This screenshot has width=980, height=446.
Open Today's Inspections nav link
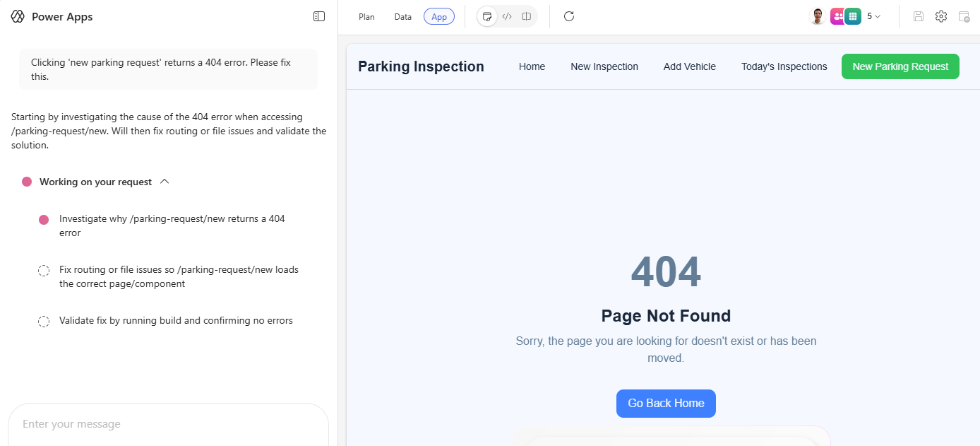(x=784, y=66)
